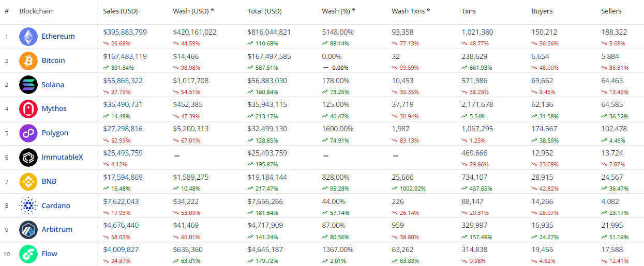Image resolution: width=644 pixels, height=266 pixels.
Task: Sort by Wash (%) column header
Action: pos(339,11)
